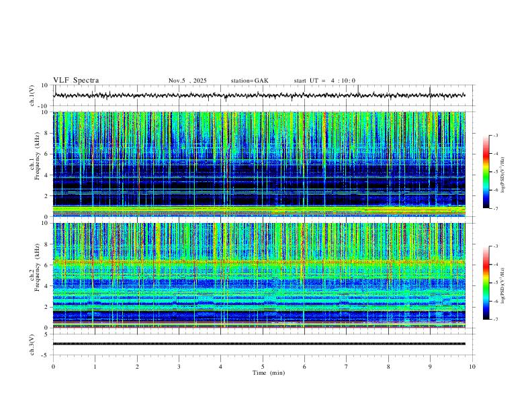Select the "start UT = 4 :10: 0" text
Screen dimensions: 532x411
[324, 81]
